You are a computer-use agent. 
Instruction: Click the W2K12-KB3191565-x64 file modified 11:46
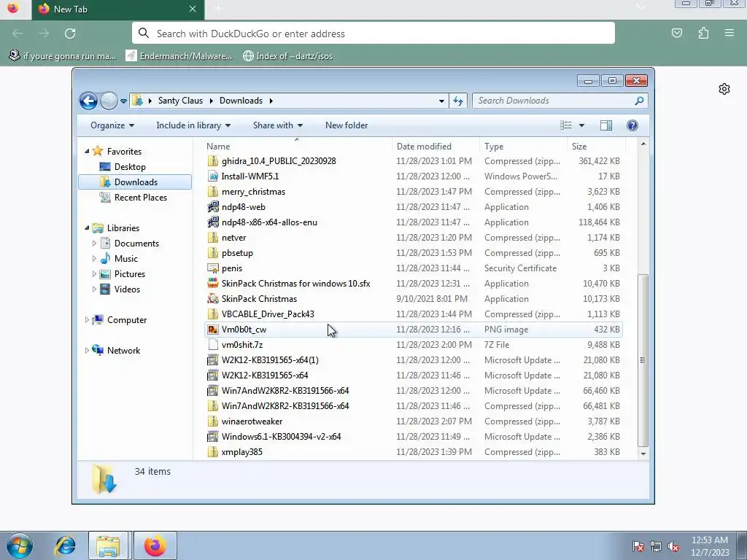264,376
